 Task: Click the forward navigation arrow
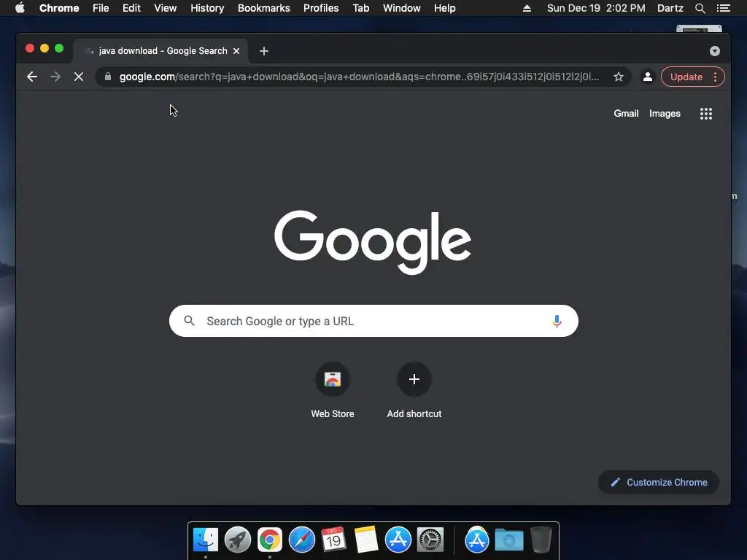55,77
